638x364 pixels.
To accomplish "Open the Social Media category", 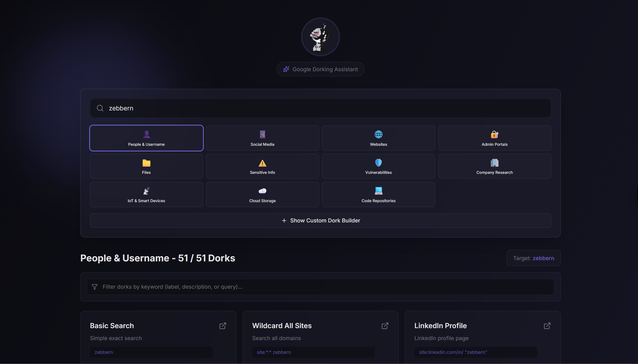I will point(262,138).
